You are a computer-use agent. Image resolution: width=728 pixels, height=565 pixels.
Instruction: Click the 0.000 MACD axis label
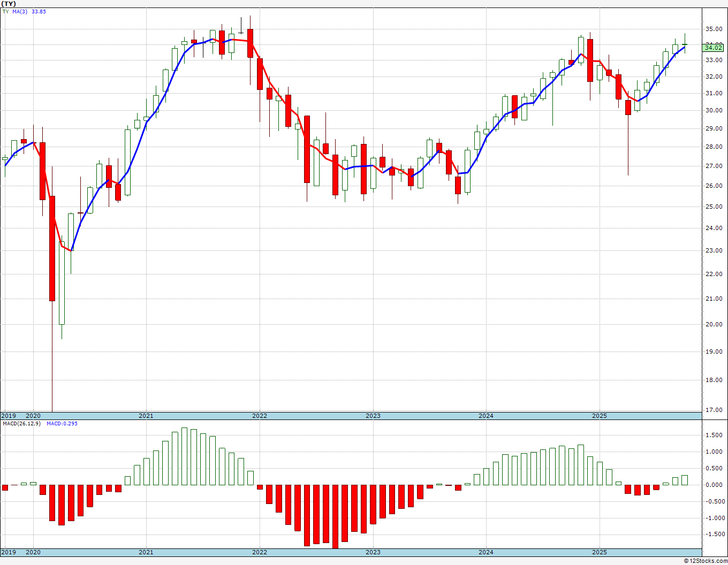pos(714,485)
